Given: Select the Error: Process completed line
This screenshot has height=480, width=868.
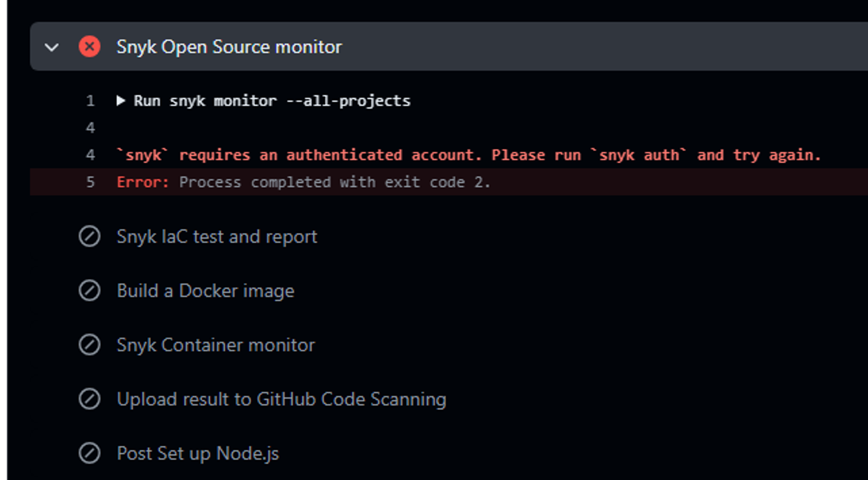Looking at the screenshot, I should tap(304, 182).
